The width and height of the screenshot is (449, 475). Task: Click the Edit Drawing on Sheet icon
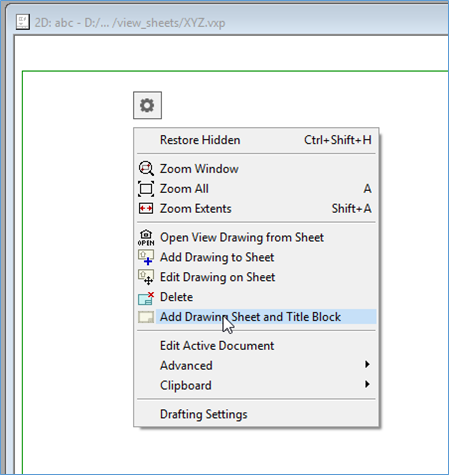click(146, 277)
